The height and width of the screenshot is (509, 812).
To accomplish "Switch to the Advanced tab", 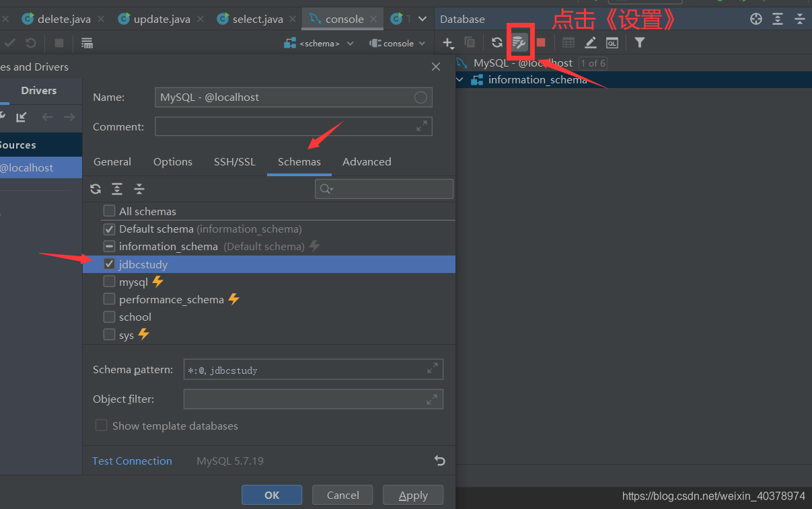I will click(367, 161).
